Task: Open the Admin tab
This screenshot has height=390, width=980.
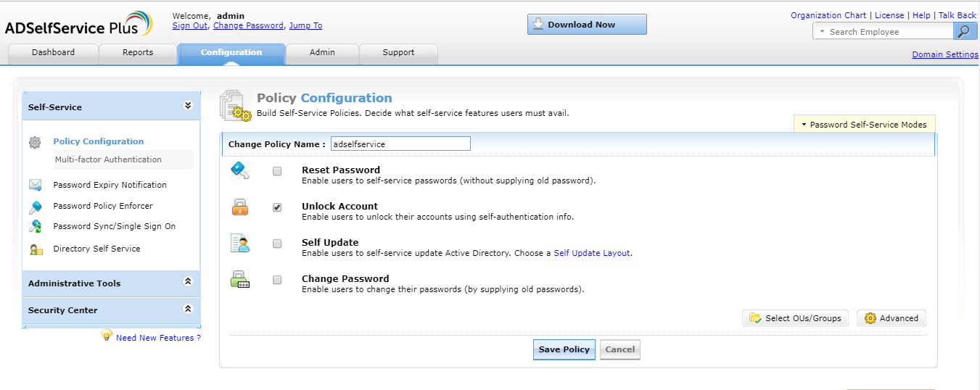Action: pos(322,53)
